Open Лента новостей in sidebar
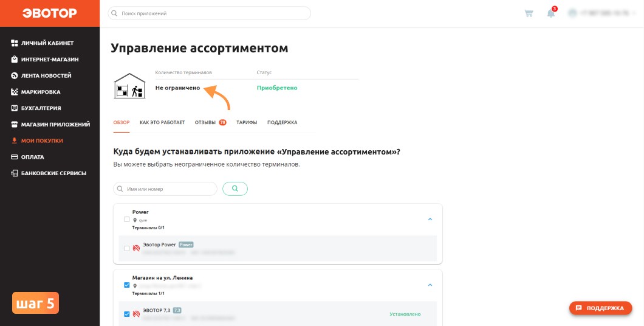 pyautogui.click(x=46, y=75)
